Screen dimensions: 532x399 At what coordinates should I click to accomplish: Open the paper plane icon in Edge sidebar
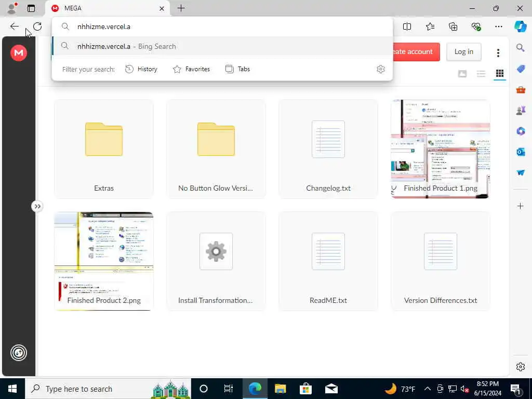click(521, 172)
